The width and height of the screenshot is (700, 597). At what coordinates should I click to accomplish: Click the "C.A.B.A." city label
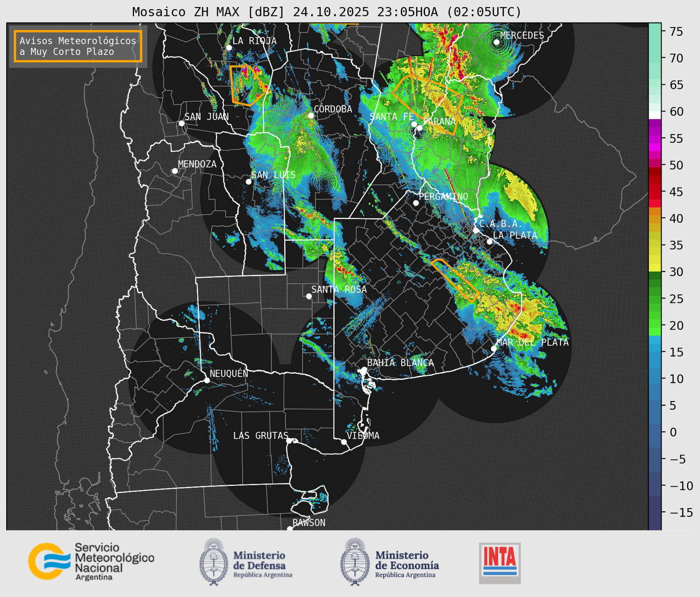coord(501,224)
